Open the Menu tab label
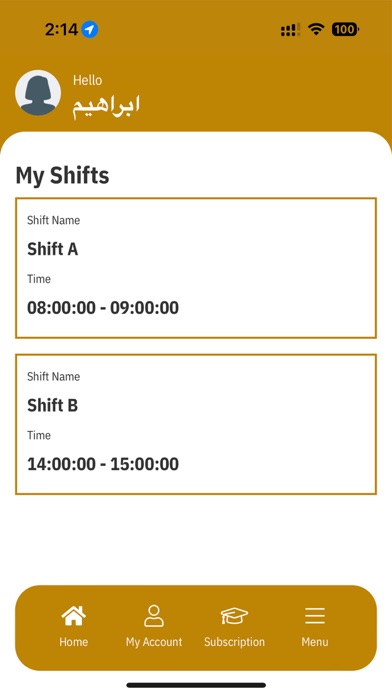Viewport: 392px width, 696px height. click(315, 642)
